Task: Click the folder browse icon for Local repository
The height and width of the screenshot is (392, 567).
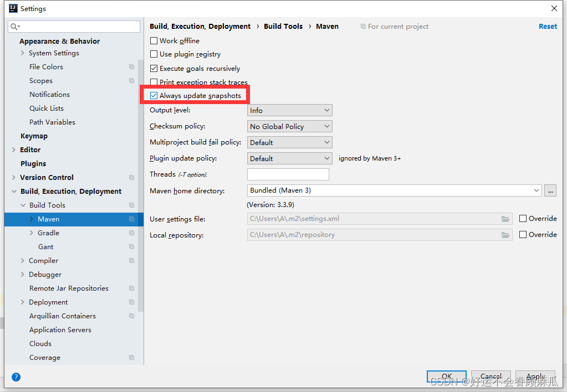Action: coord(505,235)
